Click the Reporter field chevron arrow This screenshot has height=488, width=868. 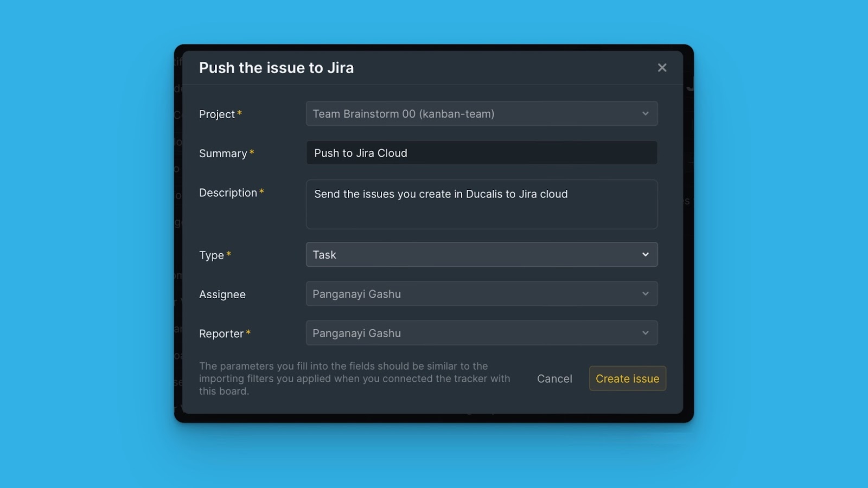click(x=645, y=333)
